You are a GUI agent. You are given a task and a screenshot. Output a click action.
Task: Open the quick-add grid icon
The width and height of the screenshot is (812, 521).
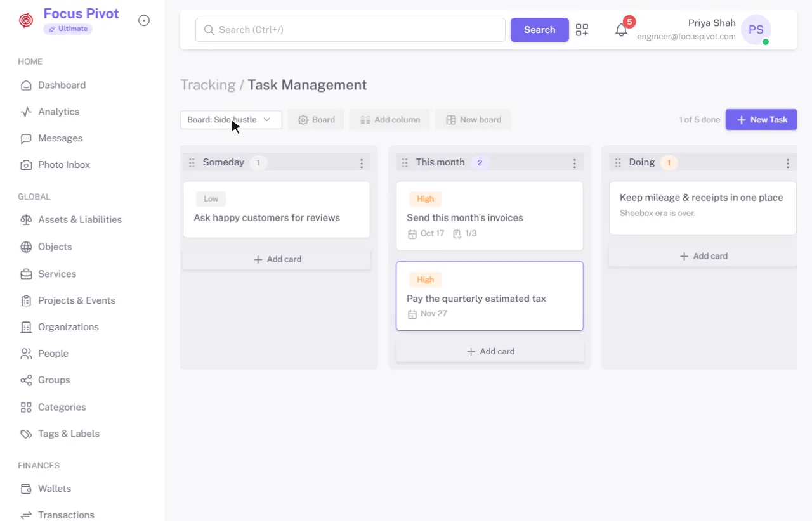tap(582, 30)
